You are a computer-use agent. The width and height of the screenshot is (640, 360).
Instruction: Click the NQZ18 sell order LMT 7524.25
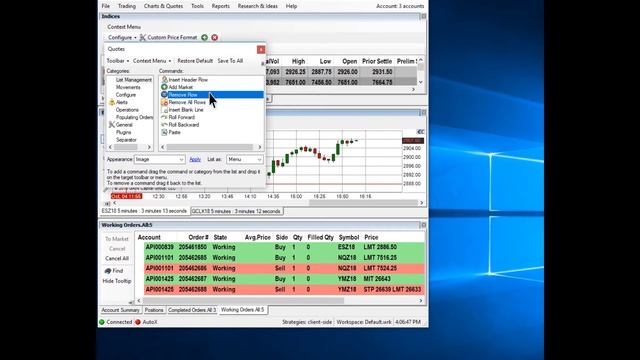(x=284, y=268)
